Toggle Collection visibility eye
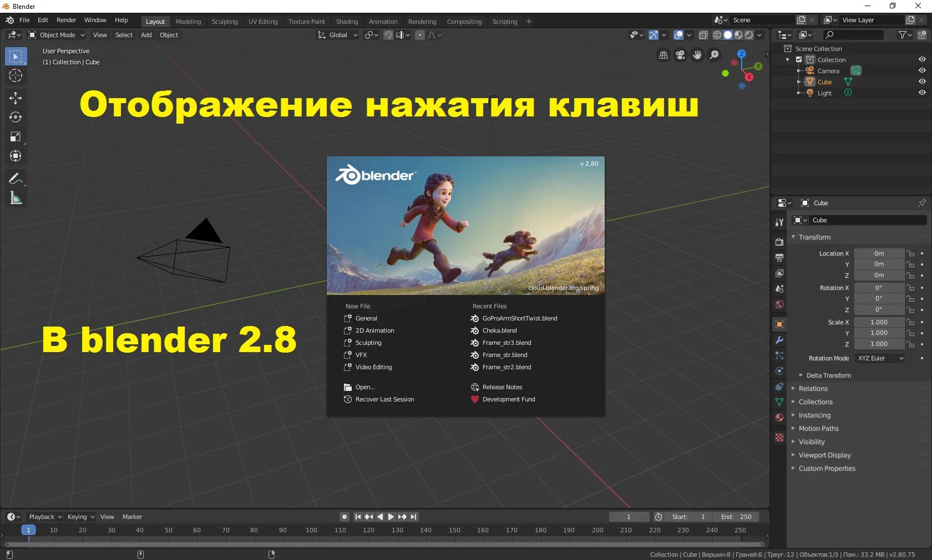 point(922,59)
